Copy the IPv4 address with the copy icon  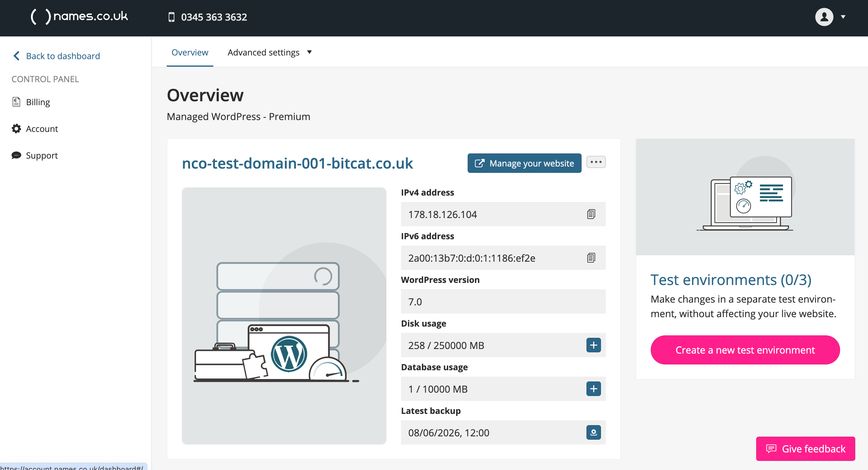click(x=591, y=214)
